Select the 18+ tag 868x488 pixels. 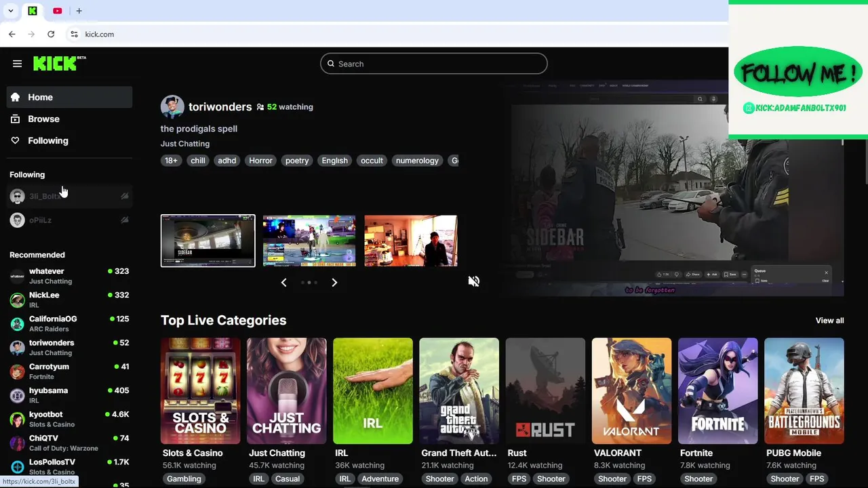pos(171,161)
